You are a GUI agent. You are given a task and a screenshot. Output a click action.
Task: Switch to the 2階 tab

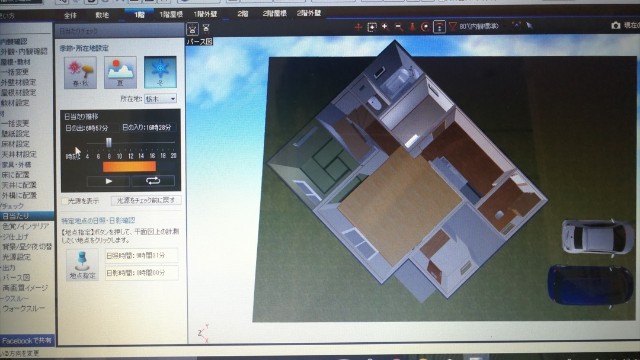point(242,13)
